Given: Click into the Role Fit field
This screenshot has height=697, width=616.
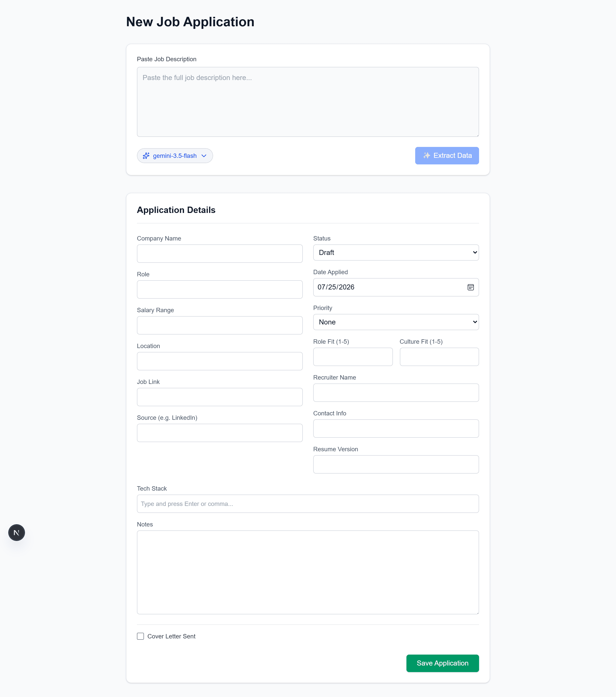Looking at the screenshot, I should click(x=353, y=357).
